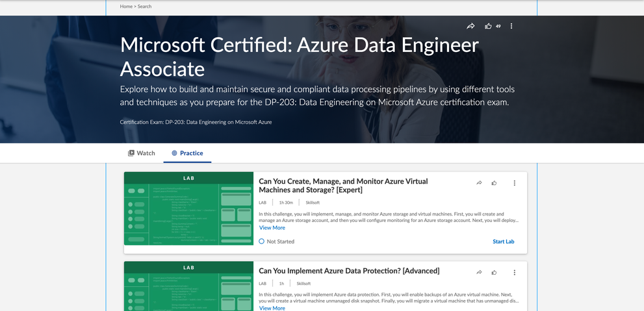Select the Practice tab
This screenshot has width=644, height=311.
pos(187,153)
